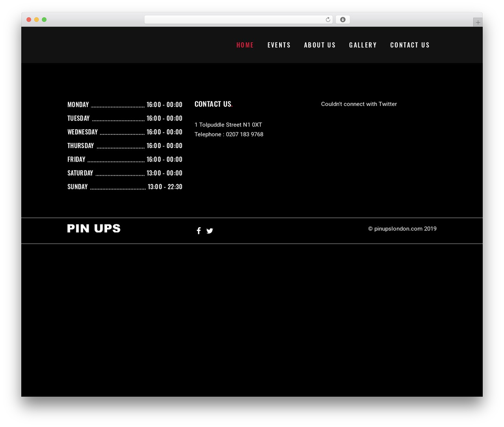Click the browser downloads icon
Image resolution: width=504 pixels, height=427 pixels.
click(x=343, y=20)
